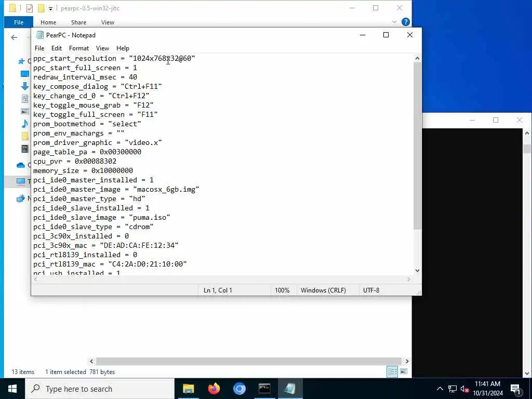Click the line memory_size = 0x10000000
This screenshot has height=399, width=532.
click(83, 170)
